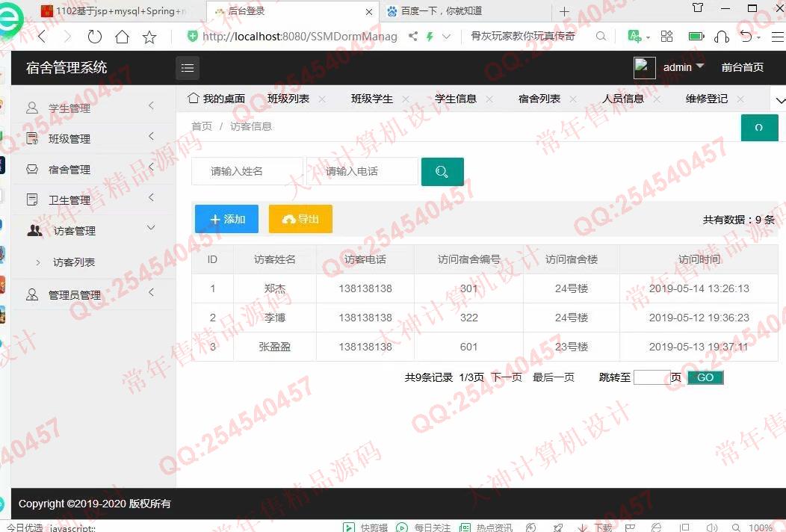The width and height of the screenshot is (786, 532).
Task: Click the address bar search magnifier
Action: click(601, 36)
